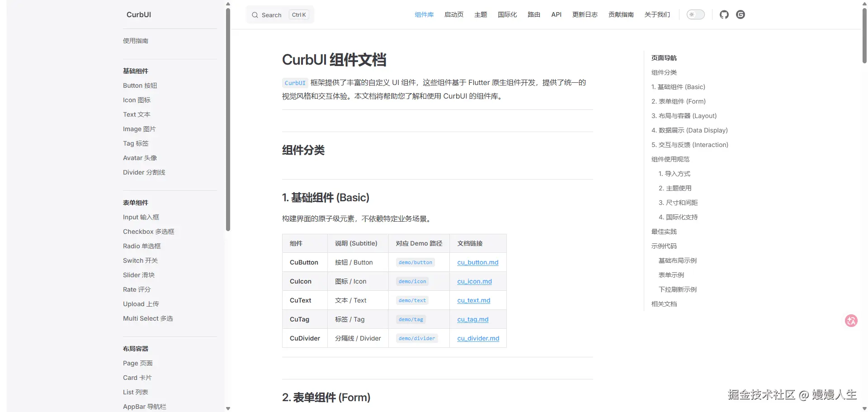Open the Divider 分割线 sidebar page
This screenshot has height=412, width=868.
coord(144,172)
